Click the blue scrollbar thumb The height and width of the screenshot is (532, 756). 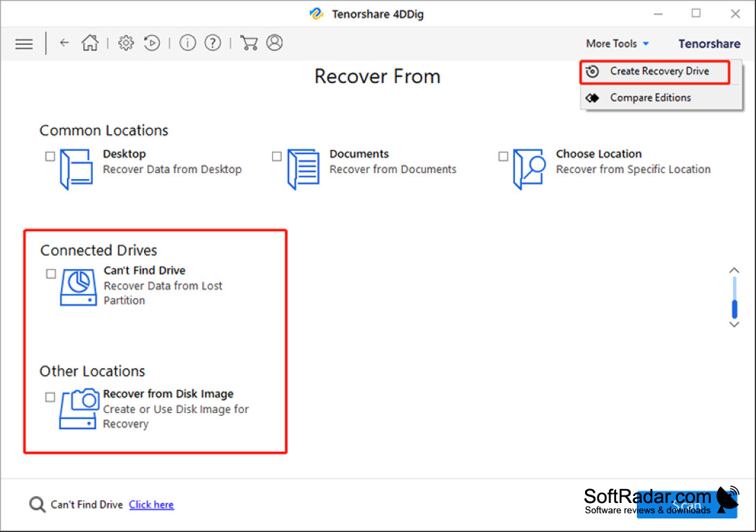pyautogui.click(x=735, y=309)
